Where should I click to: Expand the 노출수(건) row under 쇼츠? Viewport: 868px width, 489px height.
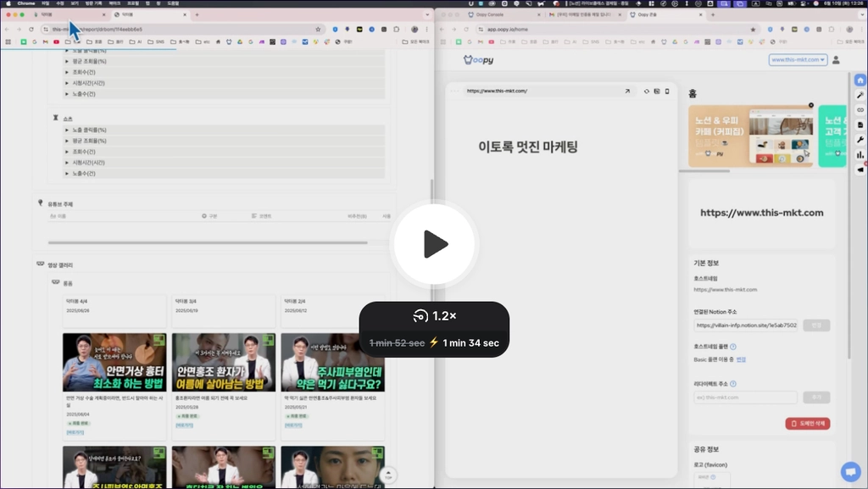[x=224, y=173]
